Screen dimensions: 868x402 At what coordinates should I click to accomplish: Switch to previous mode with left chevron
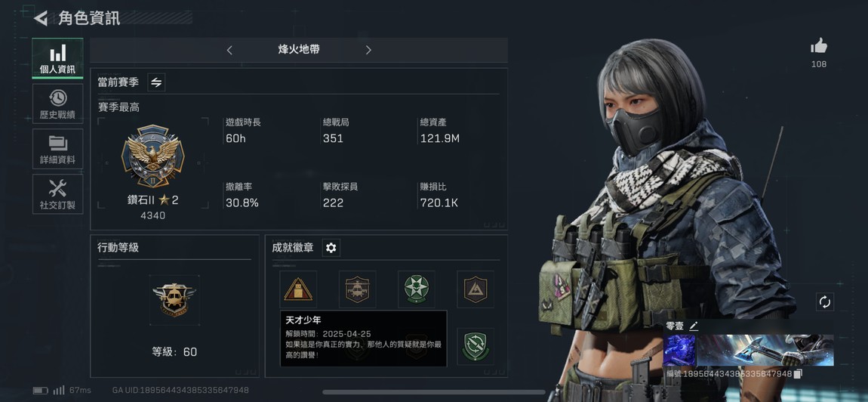tap(229, 50)
